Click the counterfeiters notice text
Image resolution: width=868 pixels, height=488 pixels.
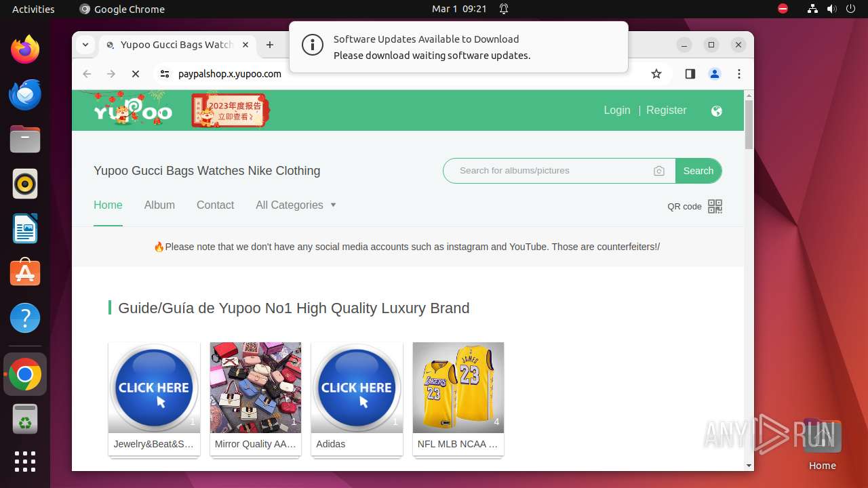(407, 247)
